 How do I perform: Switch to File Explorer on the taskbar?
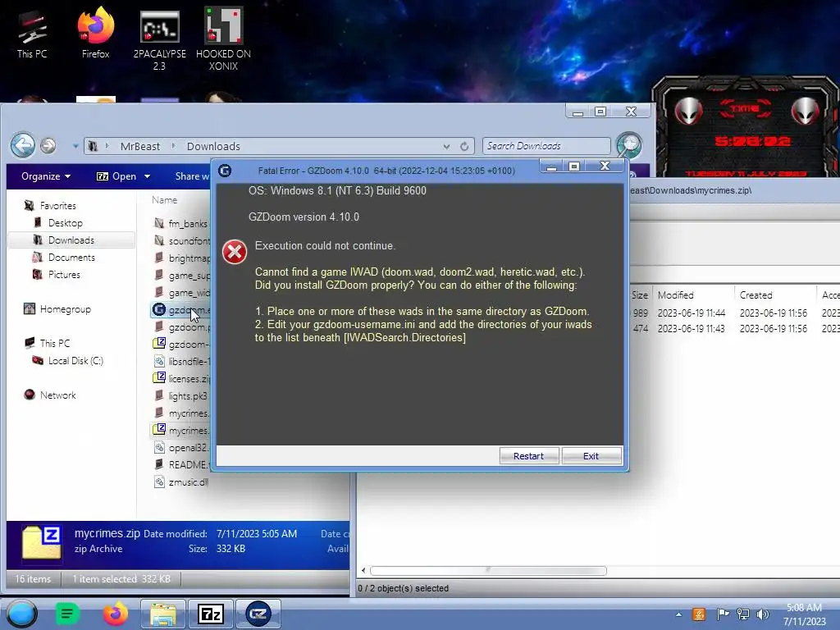point(163,614)
